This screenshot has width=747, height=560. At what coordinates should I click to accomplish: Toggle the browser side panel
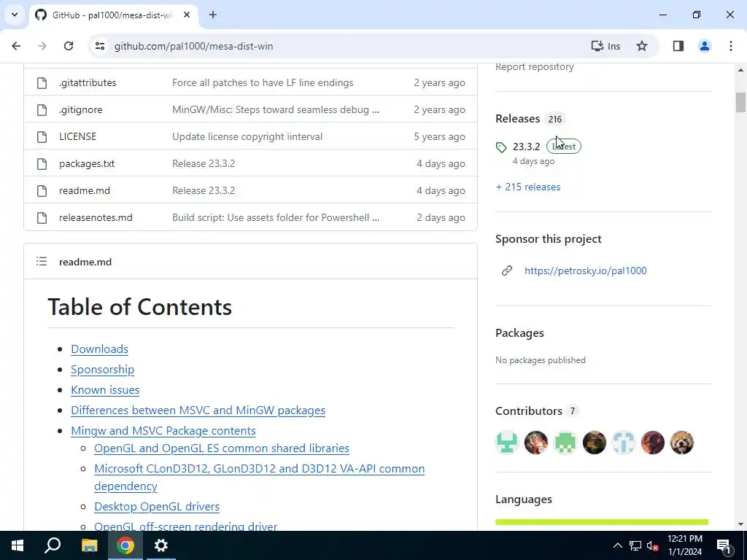tap(678, 46)
